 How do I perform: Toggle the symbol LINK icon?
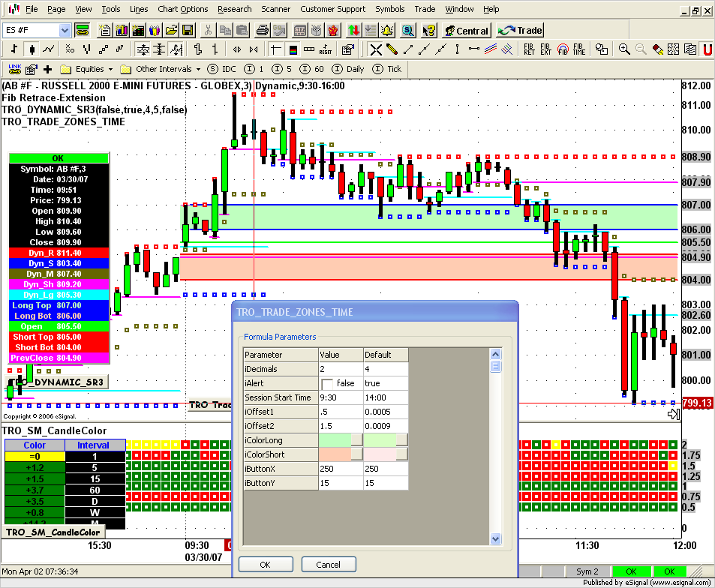tap(14, 68)
